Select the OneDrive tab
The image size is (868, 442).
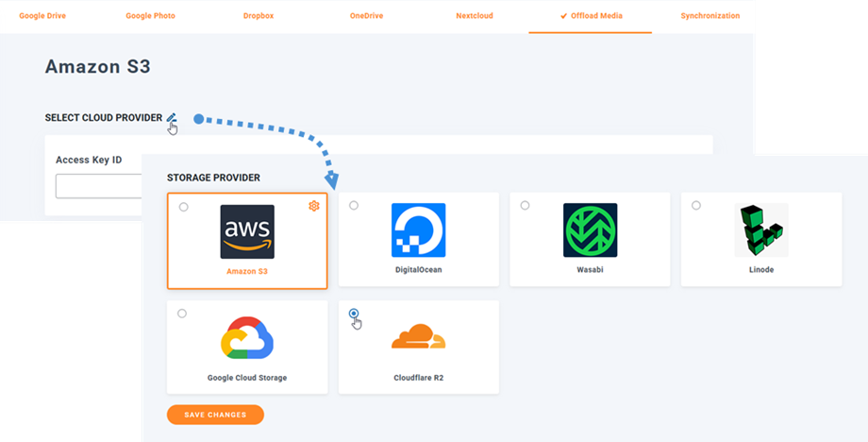[x=366, y=16]
